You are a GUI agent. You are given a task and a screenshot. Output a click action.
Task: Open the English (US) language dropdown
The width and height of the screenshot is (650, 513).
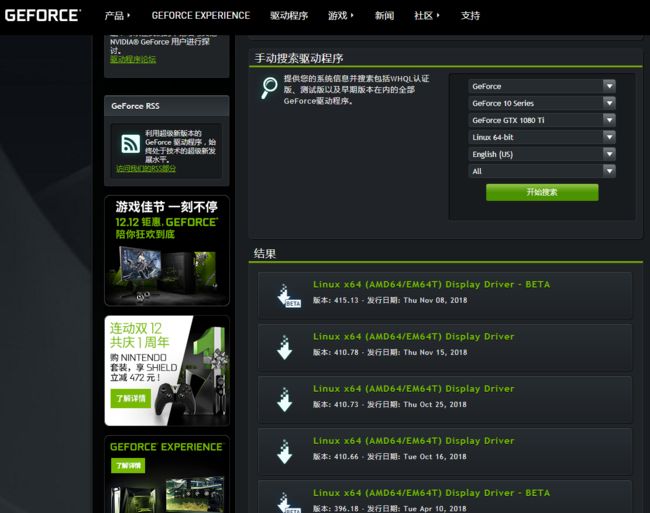tap(542, 154)
